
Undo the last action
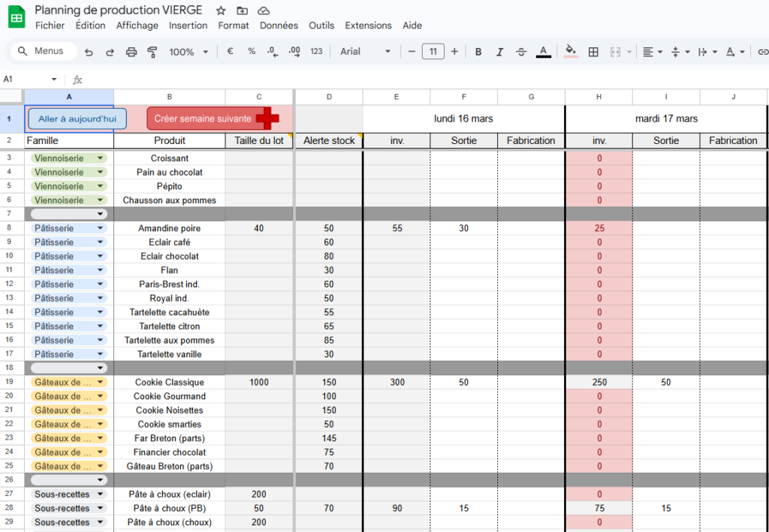[x=89, y=53]
